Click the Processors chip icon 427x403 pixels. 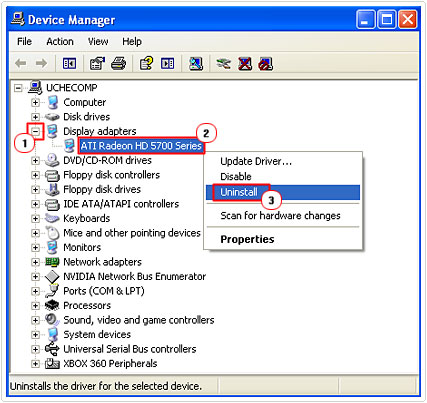(52, 305)
